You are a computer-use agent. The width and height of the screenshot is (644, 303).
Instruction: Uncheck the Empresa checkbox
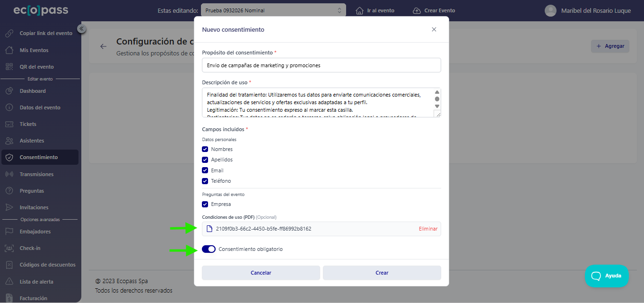pyautogui.click(x=205, y=204)
